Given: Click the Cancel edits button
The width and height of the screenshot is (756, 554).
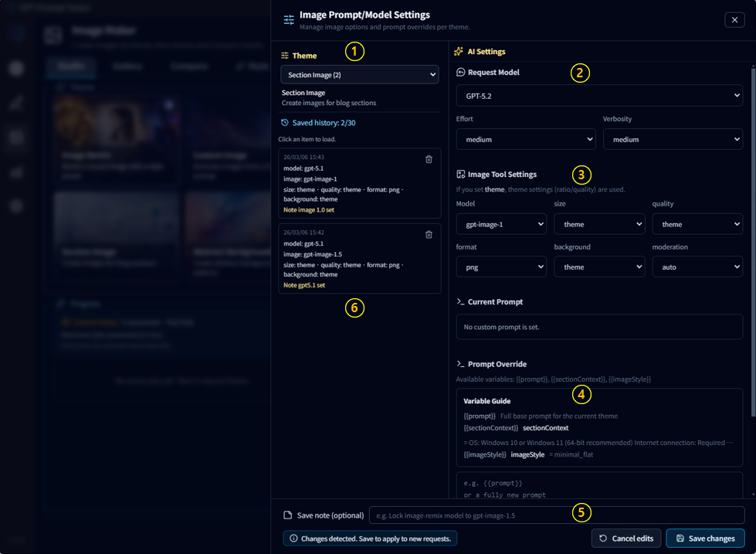Looking at the screenshot, I should [625, 539].
